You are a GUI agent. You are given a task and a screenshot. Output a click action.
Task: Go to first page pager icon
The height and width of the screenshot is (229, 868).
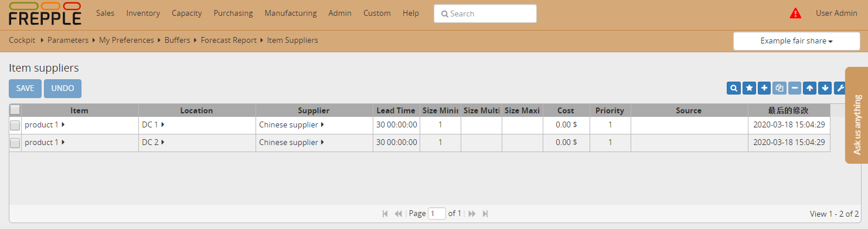tap(385, 214)
